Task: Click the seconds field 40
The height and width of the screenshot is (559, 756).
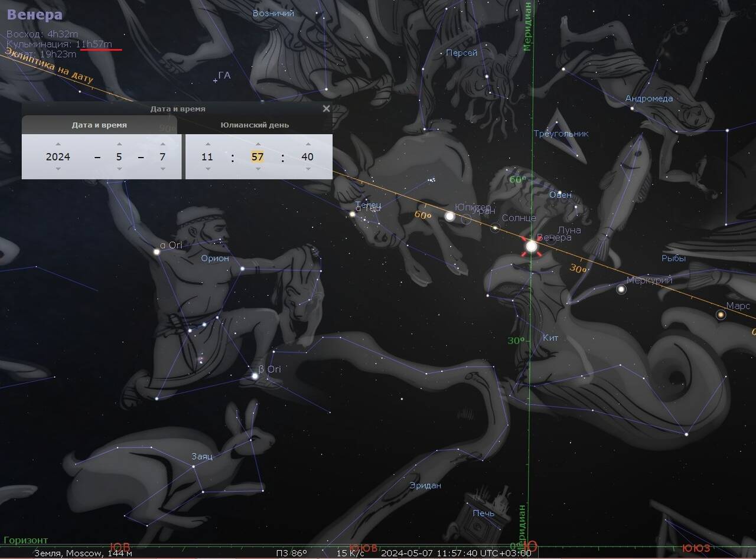Action: click(x=307, y=156)
